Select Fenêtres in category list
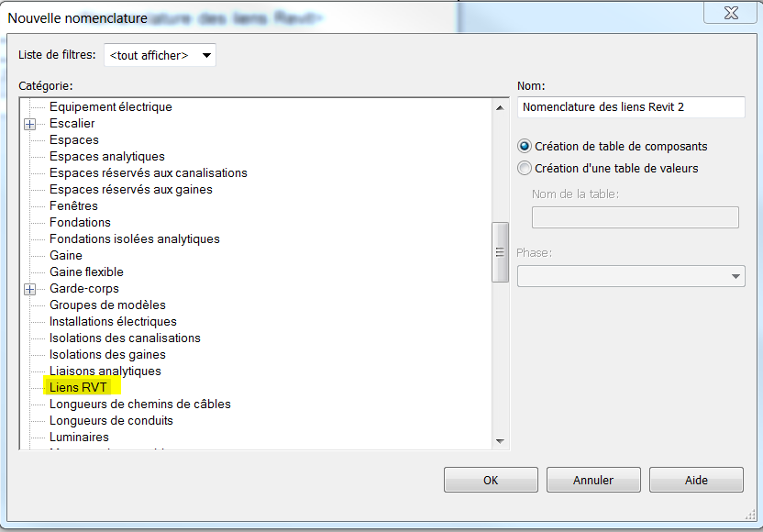This screenshot has height=532, width=763. coord(73,206)
